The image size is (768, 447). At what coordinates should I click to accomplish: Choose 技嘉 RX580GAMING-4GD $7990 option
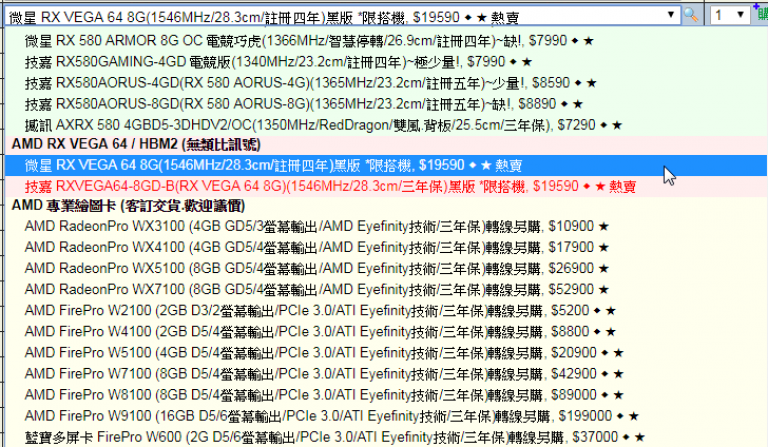coord(386,62)
